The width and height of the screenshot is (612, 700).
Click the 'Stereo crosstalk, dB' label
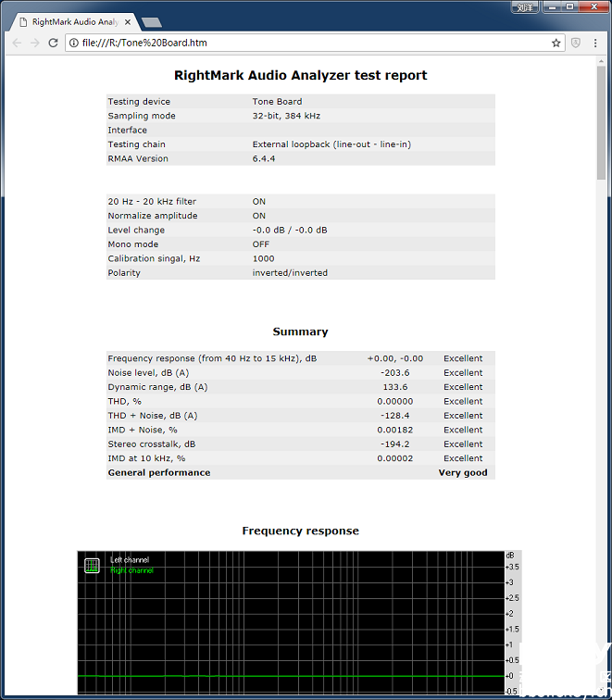(152, 444)
